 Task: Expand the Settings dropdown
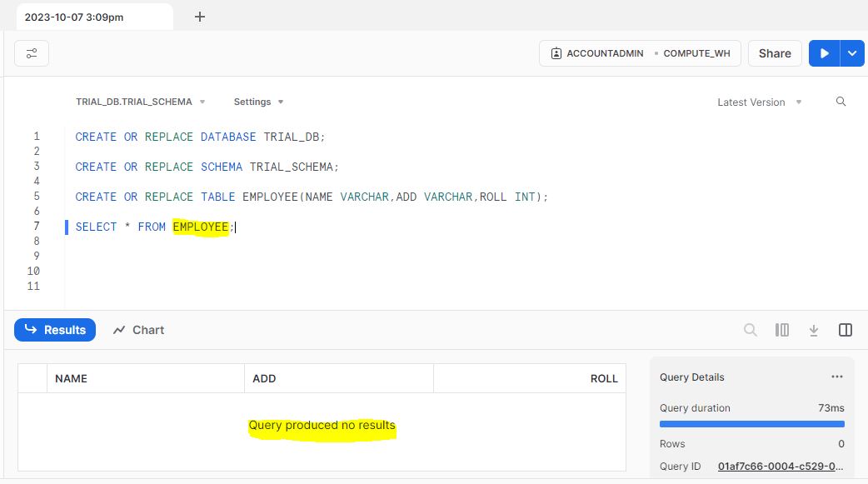[x=258, y=102]
